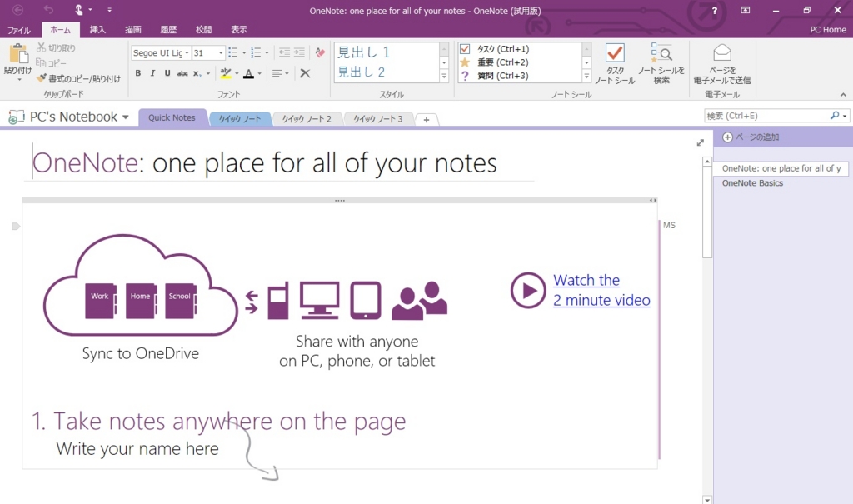Open the Paste options dropdown arrow
This screenshot has width=853, height=504.
coord(18,80)
